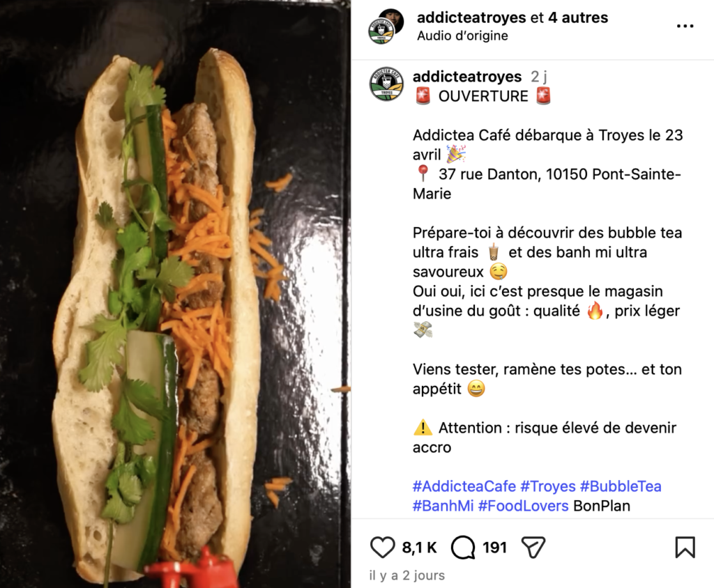Open the #Troyes hashtag
This screenshot has height=588, width=714.
pyautogui.click(x=548, y=486)
